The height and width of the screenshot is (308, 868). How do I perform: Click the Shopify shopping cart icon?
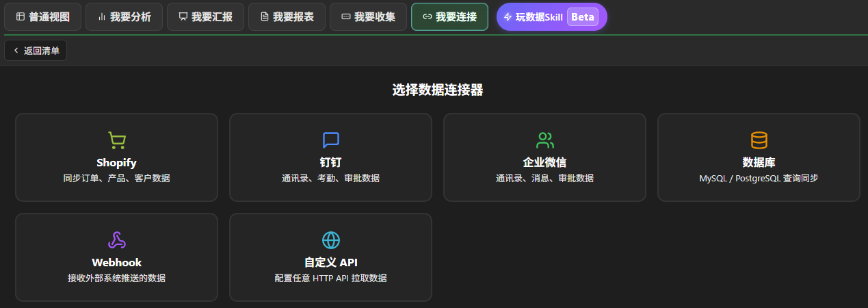116,140
